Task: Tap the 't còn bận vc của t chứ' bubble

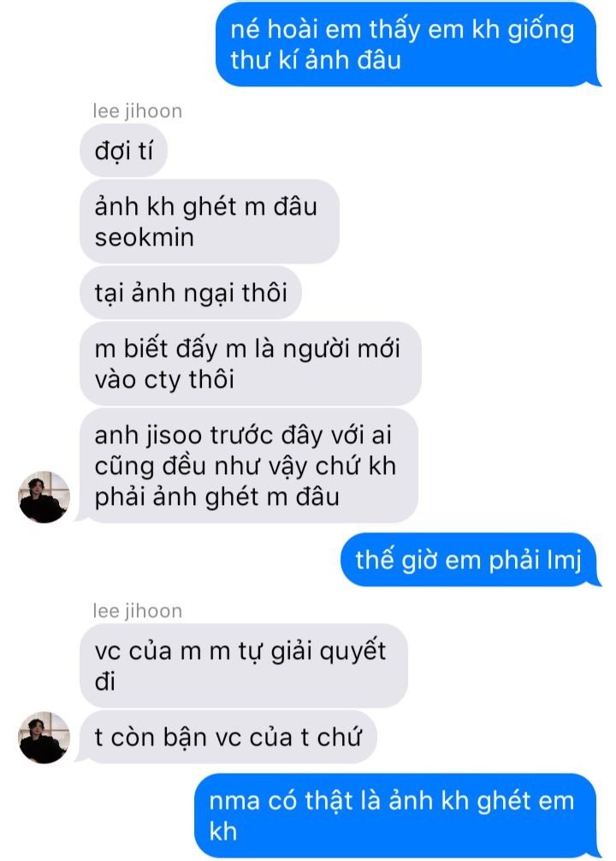Action: [228, 737]
